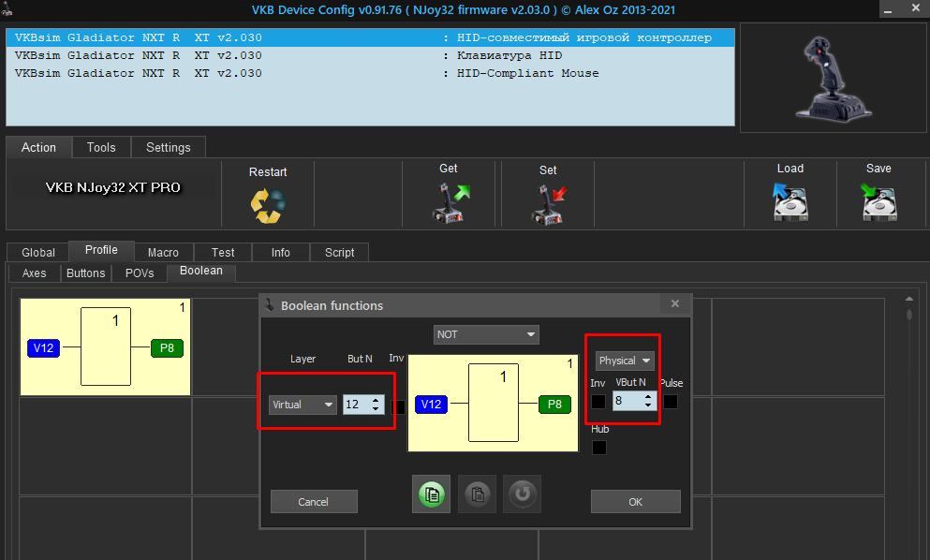Click the Boolean grid scrollbar thumb

coord(909,314)
